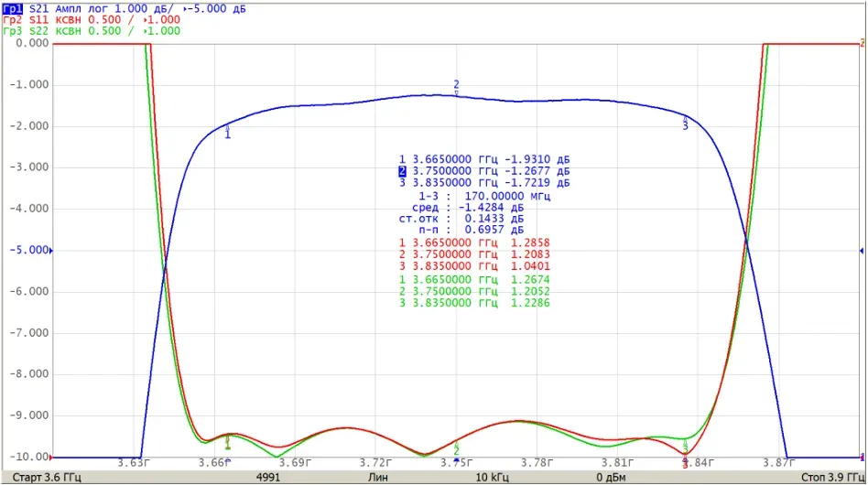Click green readout 3 with value 1.2286
Screen dimensions: 868x485
point(474,303)
